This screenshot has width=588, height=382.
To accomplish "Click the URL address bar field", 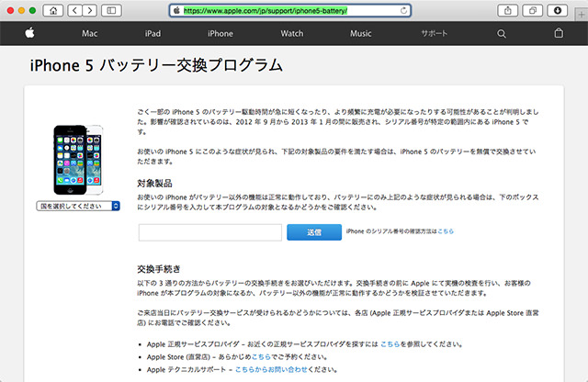I will pyautogui.click(x=290, y=10).
